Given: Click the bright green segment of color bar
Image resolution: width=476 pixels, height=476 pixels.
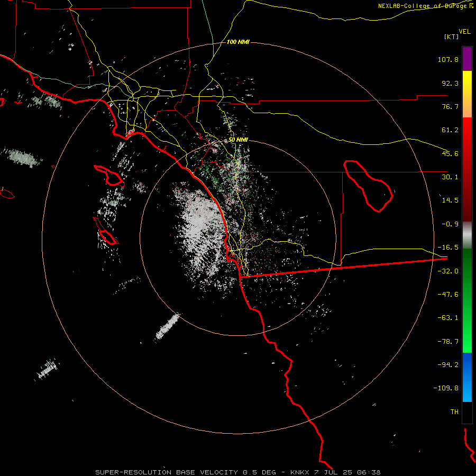Looking at the screenshot, I should [467, 301].
